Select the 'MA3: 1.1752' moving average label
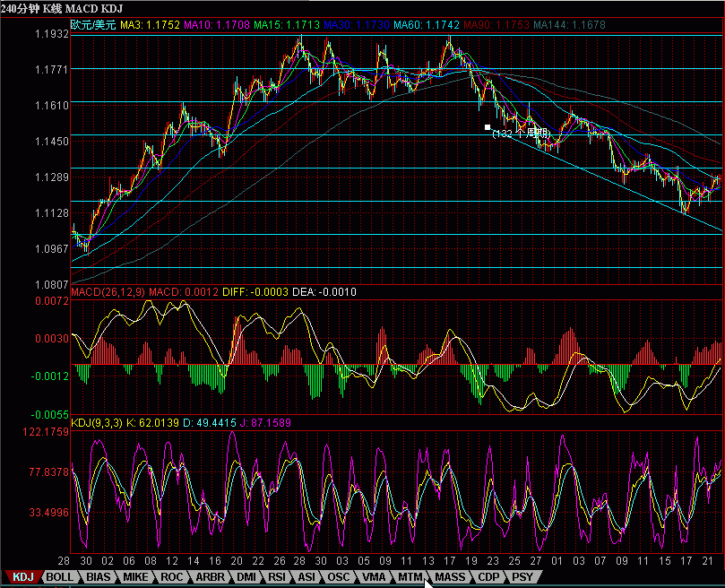This screenshot has width=725, height=588. [150, 25]
